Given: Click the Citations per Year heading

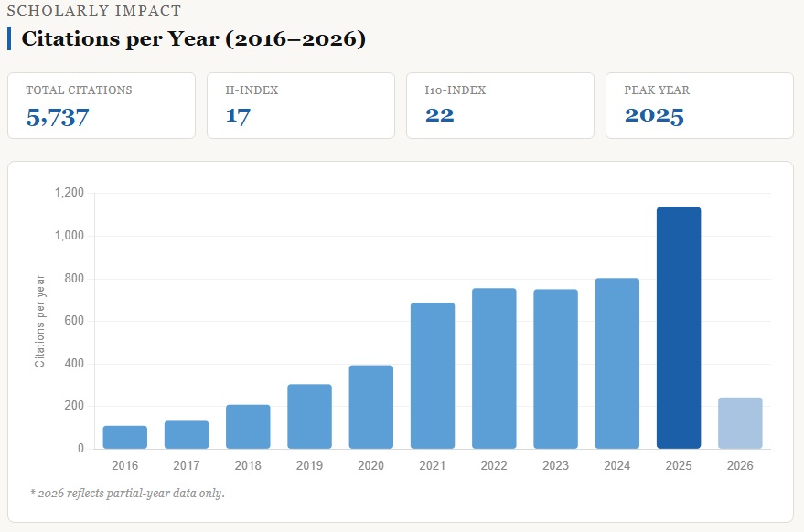Looking at the screenshot, I should [193, 39].
